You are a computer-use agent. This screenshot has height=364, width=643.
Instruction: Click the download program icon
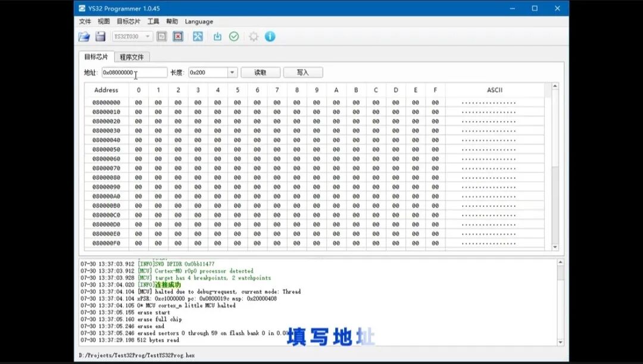[217, 36]
